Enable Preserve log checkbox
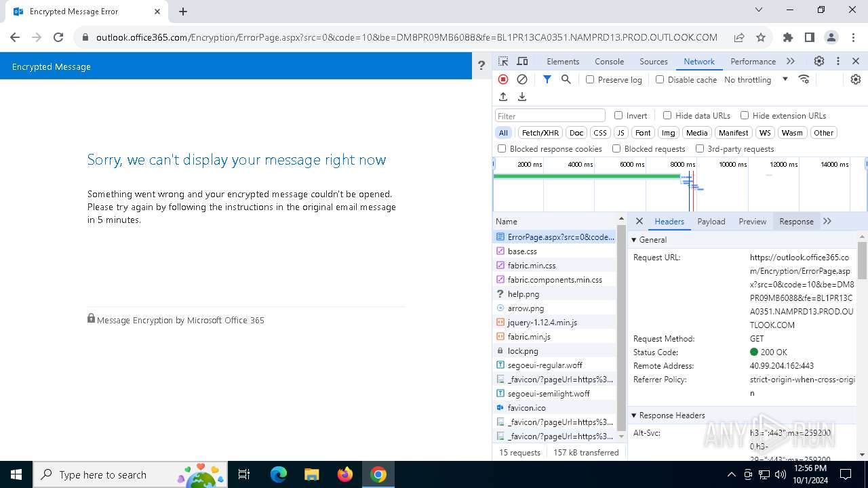 tap(590, 79)
